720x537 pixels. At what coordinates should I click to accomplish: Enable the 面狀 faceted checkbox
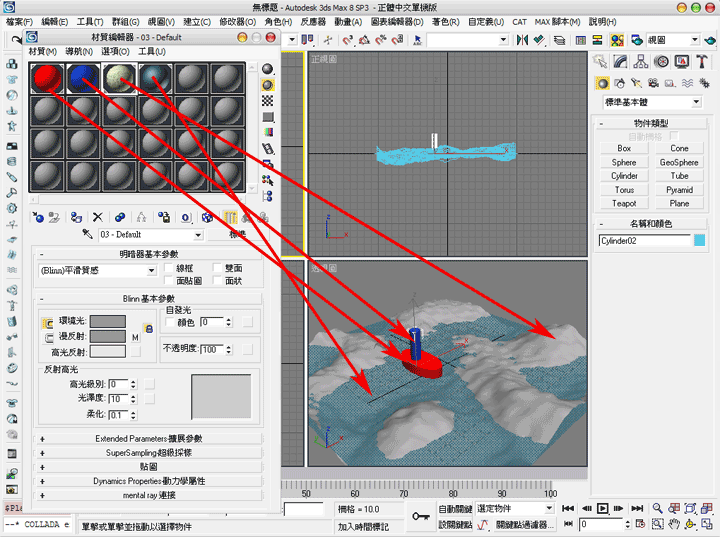point(217,281)
